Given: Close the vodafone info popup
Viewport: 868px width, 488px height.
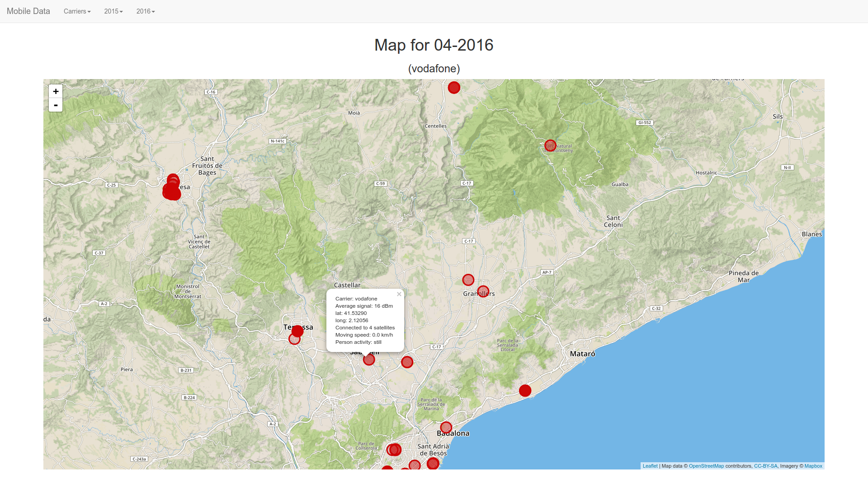Looking at the screenshot, I should [x=399, y=294].
